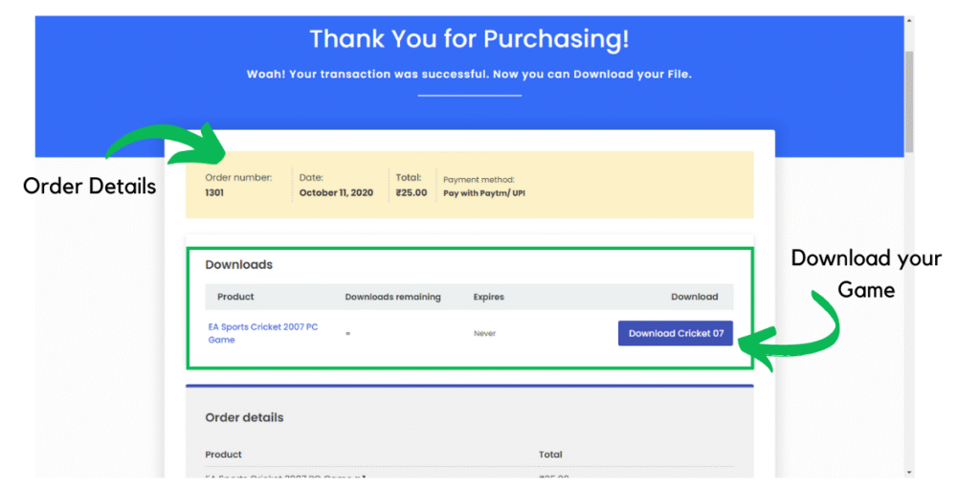Click the scrollbar down arrow
This screenshot has width=980, height=490.
pos(908,472)
